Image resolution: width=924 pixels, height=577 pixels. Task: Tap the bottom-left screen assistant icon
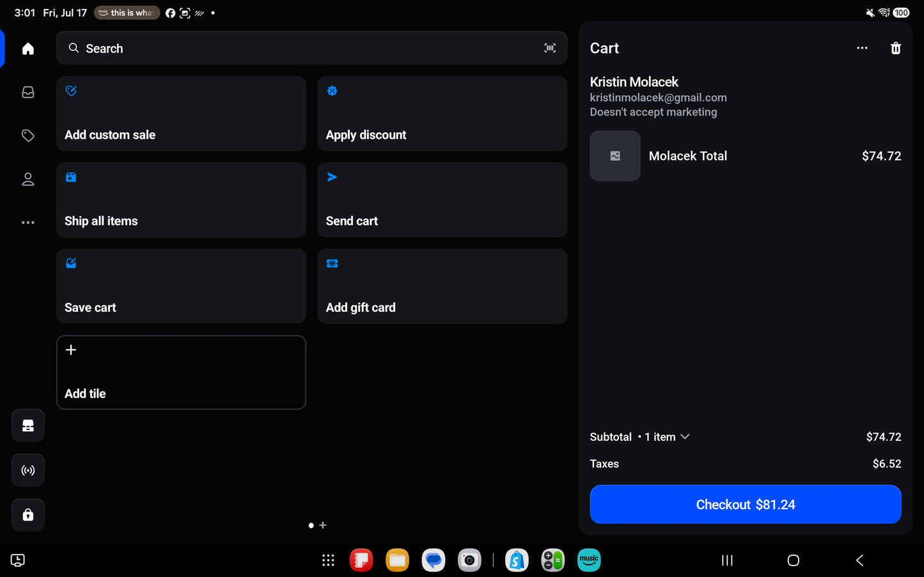[x=18, y=560]
